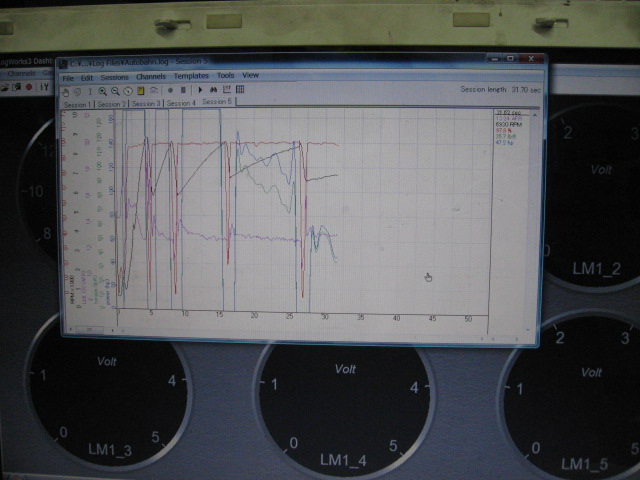Open the table grid view icon
The image size is (640, 480).
tap(240, 89)
